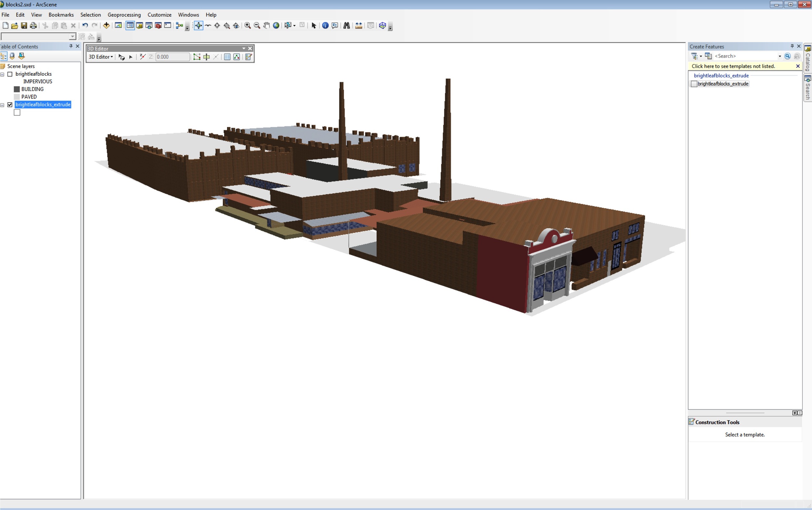Click the template search magnifier button

tap(787, 56)
